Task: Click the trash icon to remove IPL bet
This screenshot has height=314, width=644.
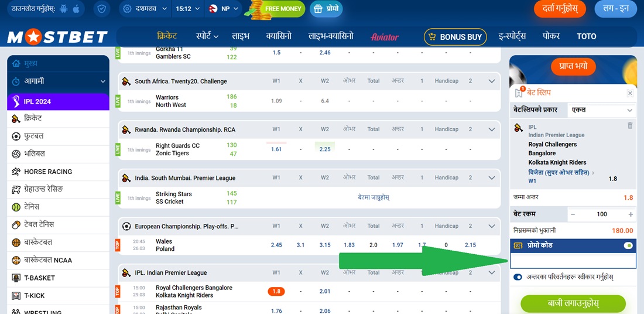Action: tap(630, 125)
